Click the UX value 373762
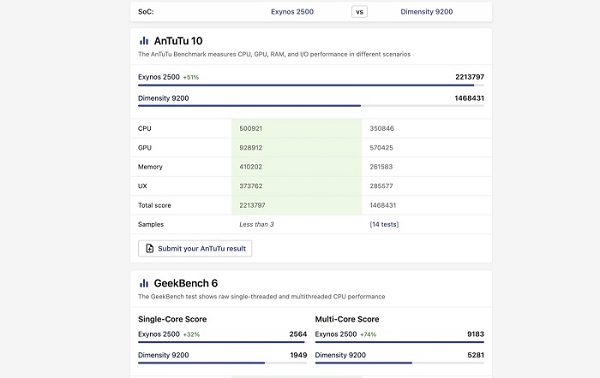The width and height of the screenshot is (600, 378). point(251,186)
